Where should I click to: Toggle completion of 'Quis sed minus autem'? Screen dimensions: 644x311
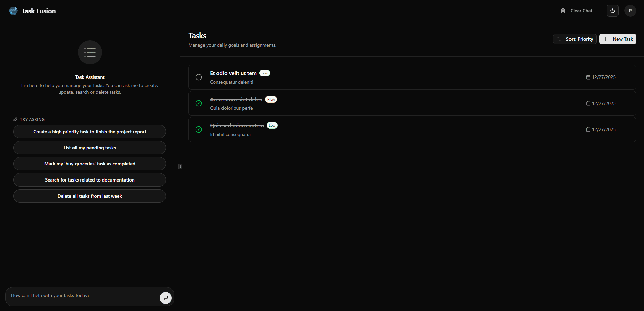198,129
